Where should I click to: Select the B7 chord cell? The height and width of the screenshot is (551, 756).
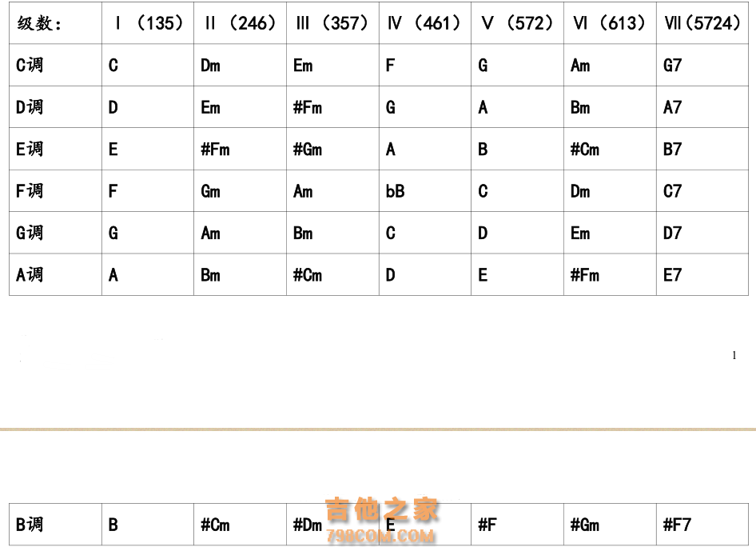[x=702, y=149]
